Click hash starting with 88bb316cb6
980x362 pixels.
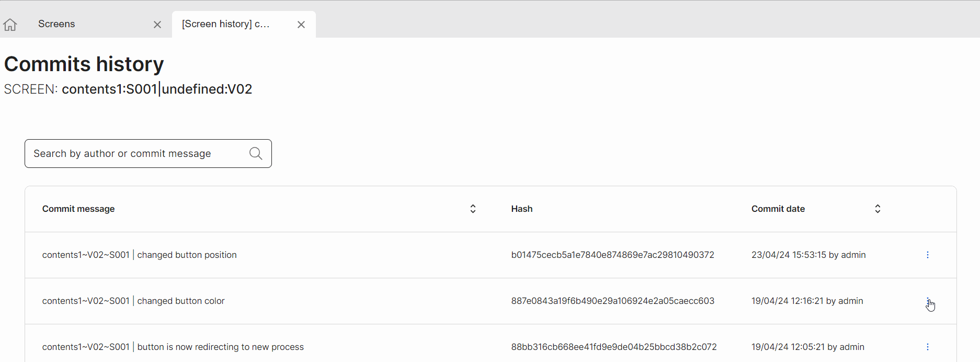tap(613, 347)
